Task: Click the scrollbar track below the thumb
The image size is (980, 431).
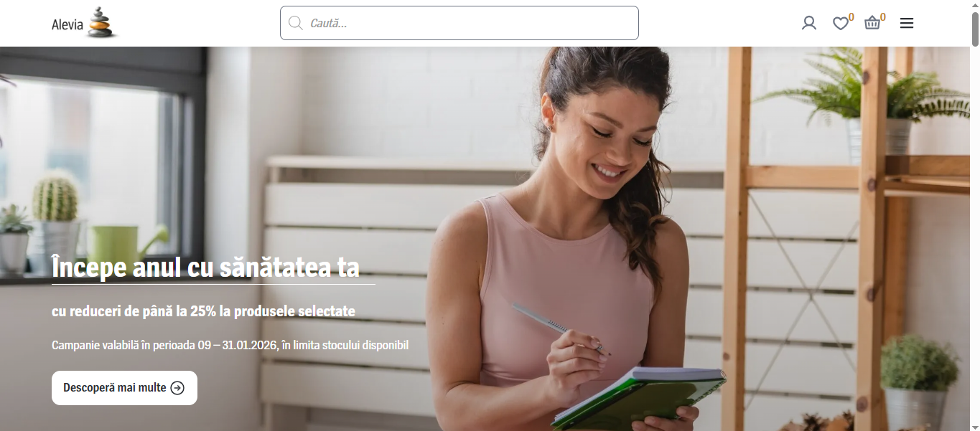Action: click(975, 237)
